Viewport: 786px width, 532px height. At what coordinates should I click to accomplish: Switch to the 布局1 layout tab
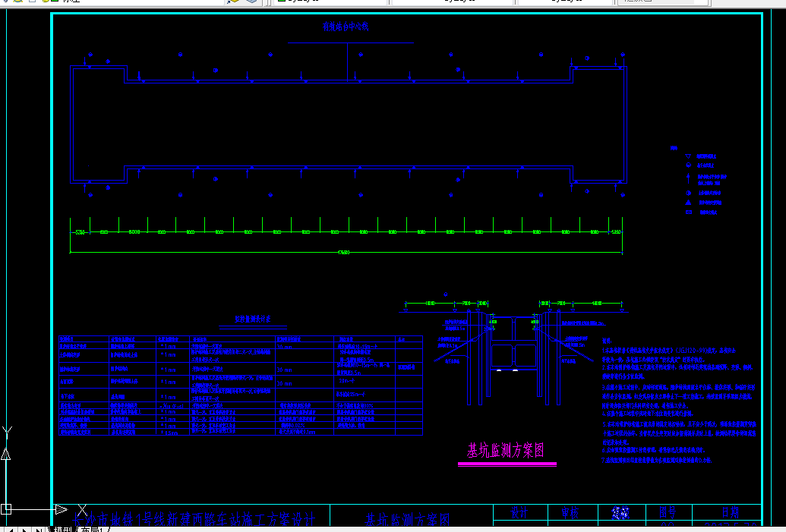click(x=91, y=530)
